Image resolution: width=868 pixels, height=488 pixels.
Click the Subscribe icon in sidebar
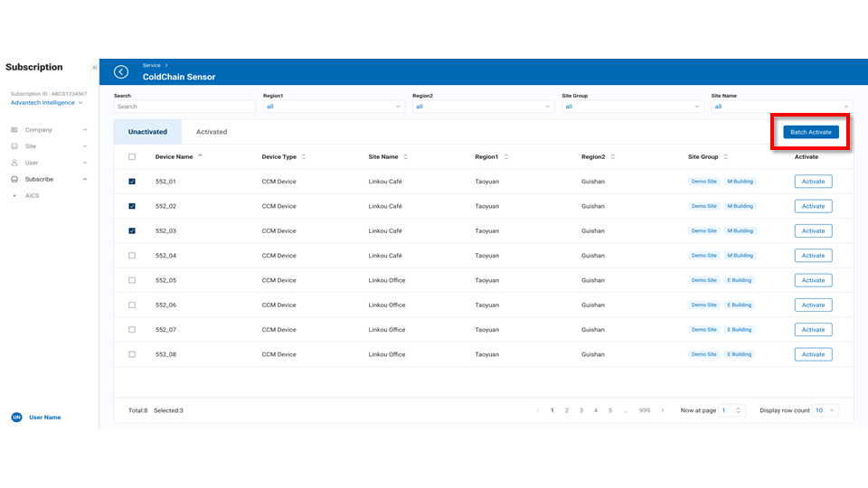(14, 179)
